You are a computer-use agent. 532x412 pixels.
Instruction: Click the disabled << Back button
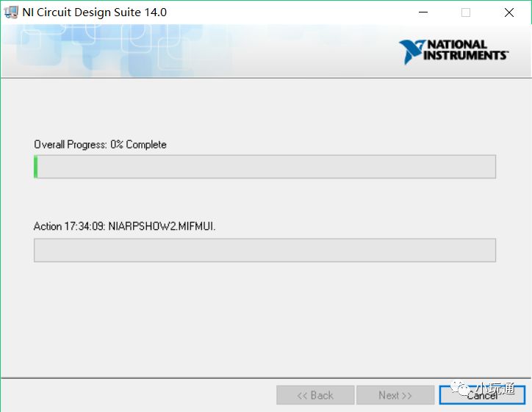point(315,395)
